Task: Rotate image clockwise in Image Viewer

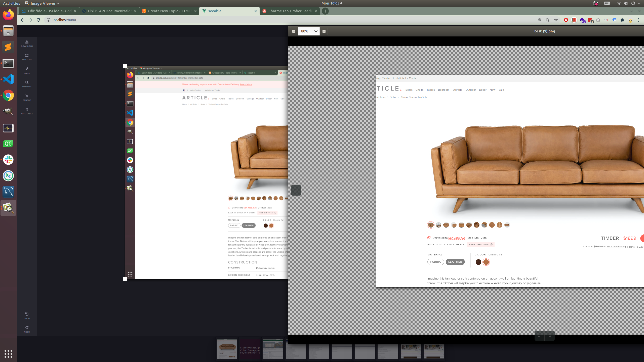Action: pyautogui.click(x=550, y=336)
